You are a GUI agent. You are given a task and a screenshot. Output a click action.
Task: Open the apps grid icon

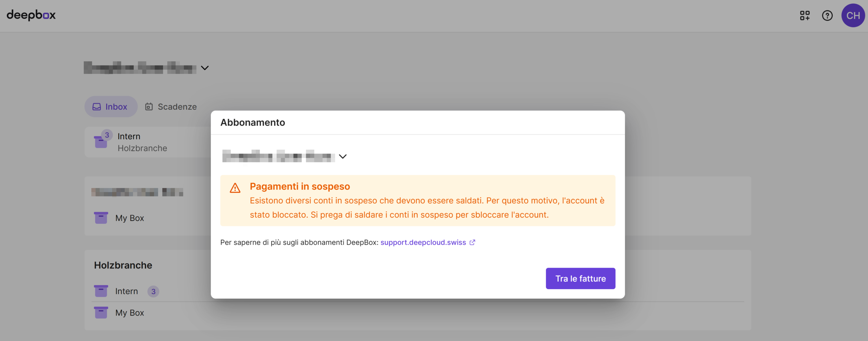click(x=805, y=16)
